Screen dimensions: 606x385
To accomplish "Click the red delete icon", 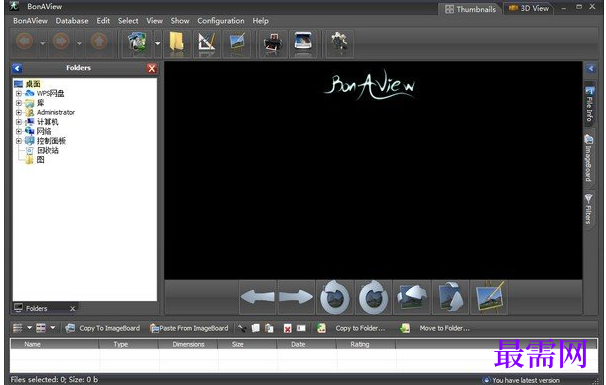I will pyautogui.click(x=288, y=329).
